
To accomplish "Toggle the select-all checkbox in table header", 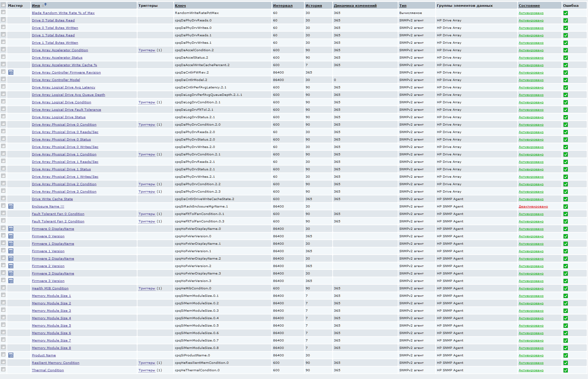I will click(3, 5).
